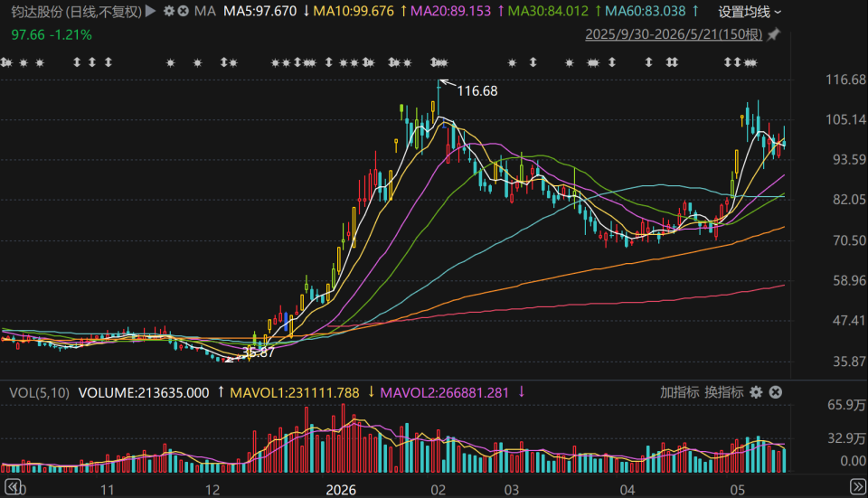868x498 pixels.
Task: Click the 35.87 low price annotation
Action: pyautogui.click(x=258, y=352)
